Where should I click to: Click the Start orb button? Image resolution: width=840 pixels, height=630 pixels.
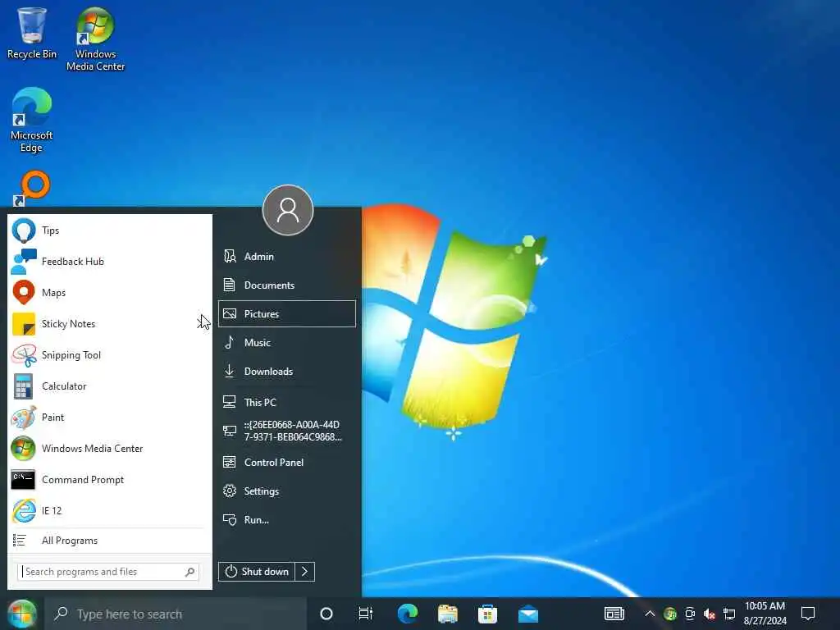pyautogui.click(x=22, y=614)
